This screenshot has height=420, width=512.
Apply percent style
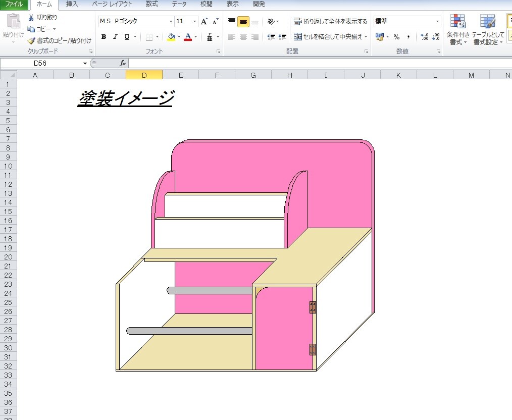tap(396, 37)
